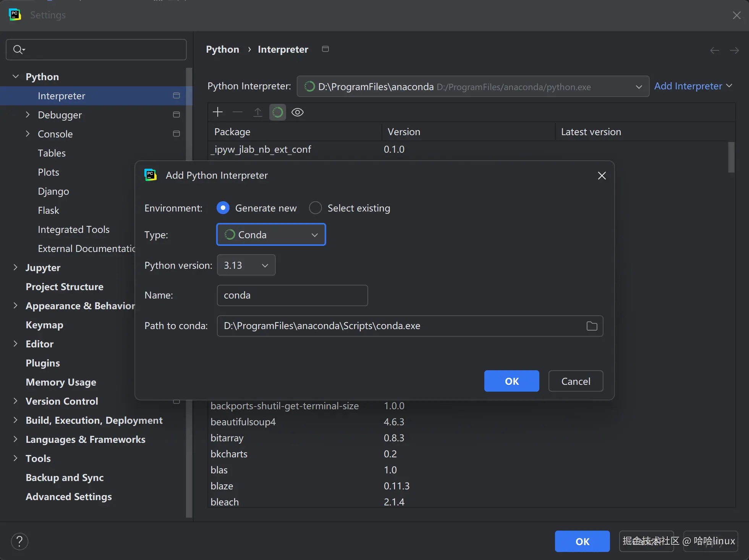
Task: Open the Plugins settings page
Action: tap(43, 363)
